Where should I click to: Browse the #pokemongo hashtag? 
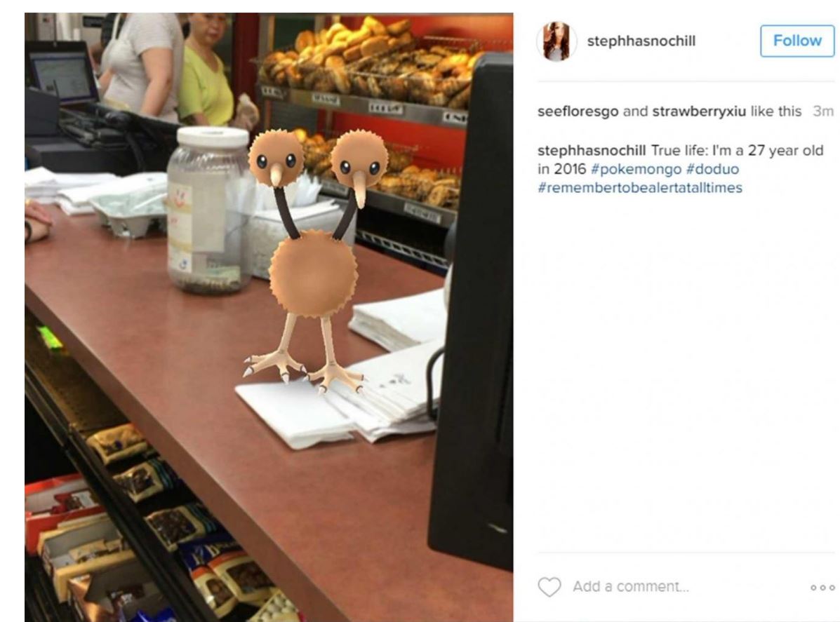click(636, 169)
